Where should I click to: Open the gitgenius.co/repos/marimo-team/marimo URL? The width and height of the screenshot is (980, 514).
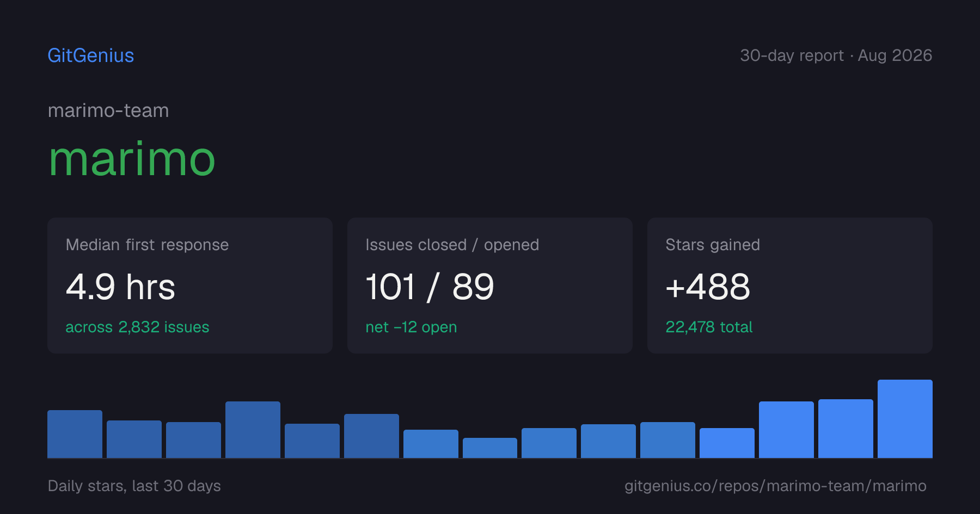tap(775, 486)
